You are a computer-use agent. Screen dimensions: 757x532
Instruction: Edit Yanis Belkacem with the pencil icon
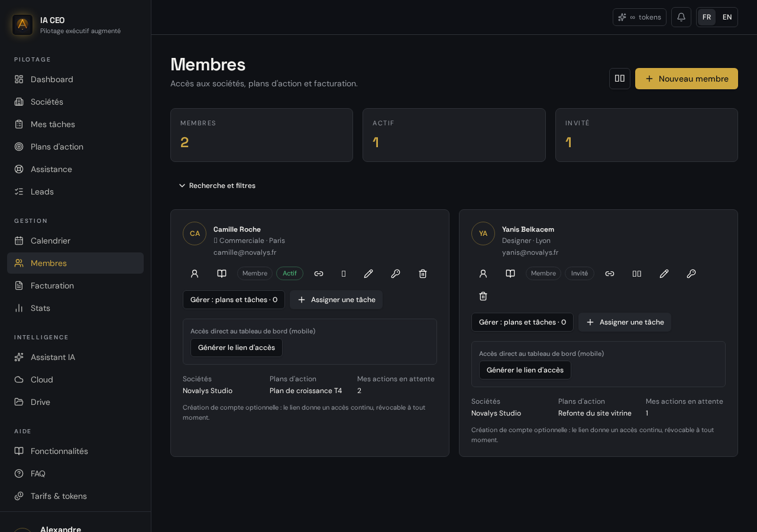tap(664, 274)
